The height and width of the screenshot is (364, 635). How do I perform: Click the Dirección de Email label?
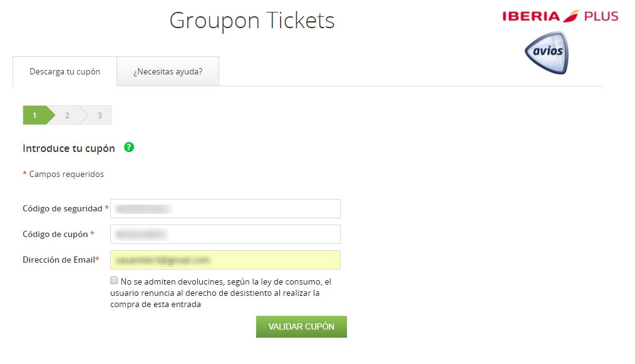point(58,260)
